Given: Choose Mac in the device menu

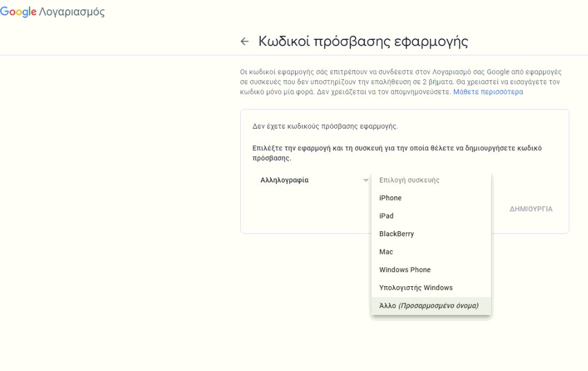Looking at the screenshot, I should coord(431,252).
